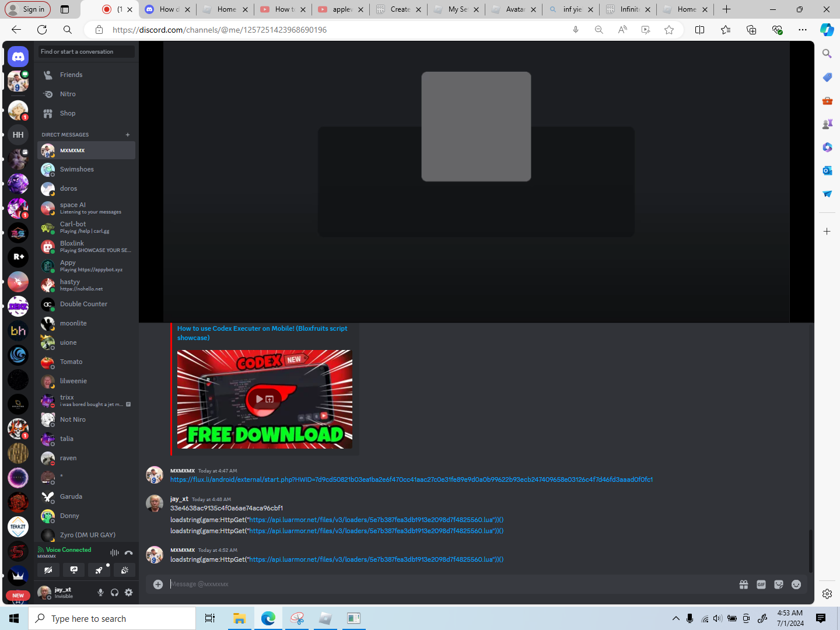Open the Windows Start menu
840x630 pixels.
[x=14, y=618]
